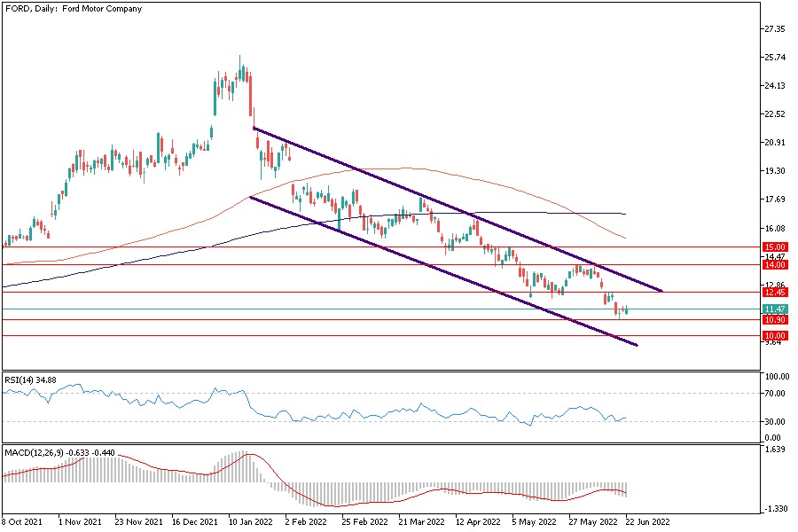This screenshot has height=532, width=798.
Task: Click the -1.330 value on MACD axis
Action: click(x=774, y=508)
